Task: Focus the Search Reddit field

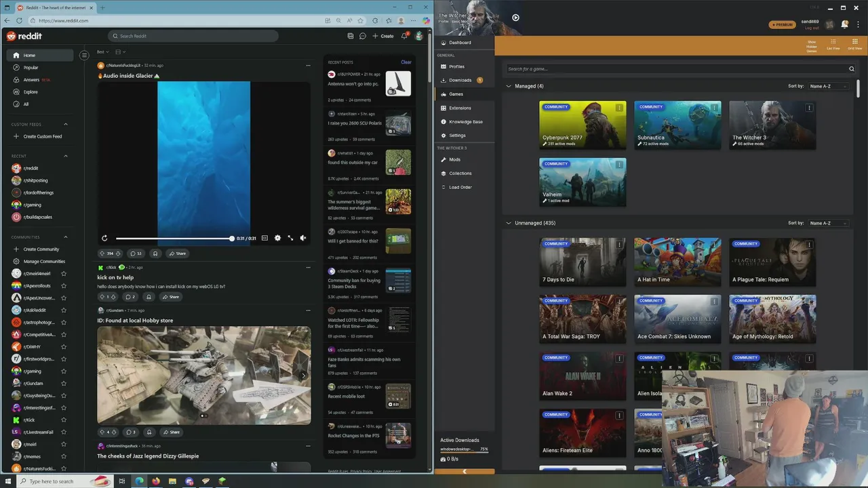Action: [x=193, y=36]
